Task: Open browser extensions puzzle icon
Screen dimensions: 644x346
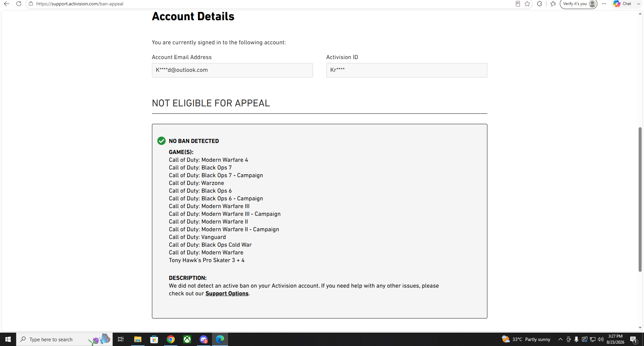Action: [x=539, y=4]
